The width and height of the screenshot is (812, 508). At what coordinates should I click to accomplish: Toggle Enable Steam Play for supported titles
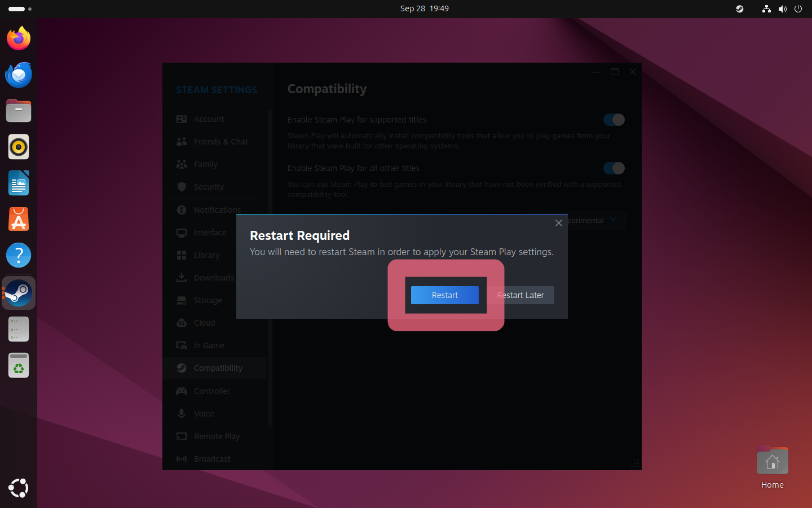point(614,120)
